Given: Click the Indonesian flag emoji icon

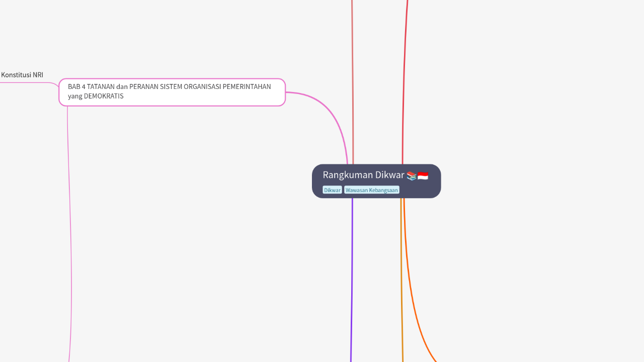Looking at the screenshot, I should [423, 175].
